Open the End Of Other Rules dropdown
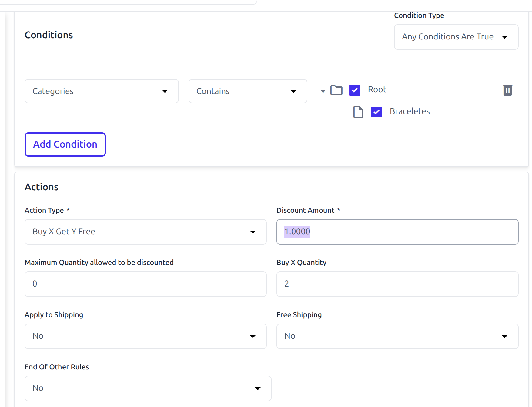The height and width of the screenshot is (407, 532). [148, 388]
